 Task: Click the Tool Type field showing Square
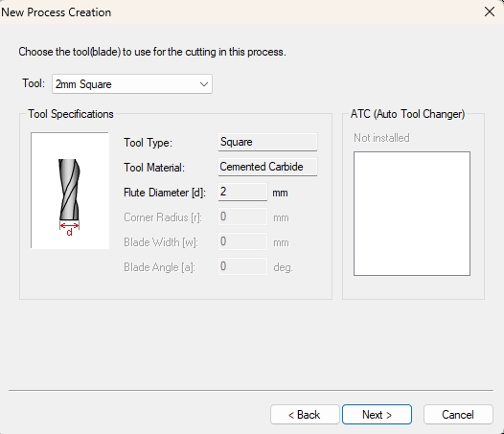tap(267, 142)
